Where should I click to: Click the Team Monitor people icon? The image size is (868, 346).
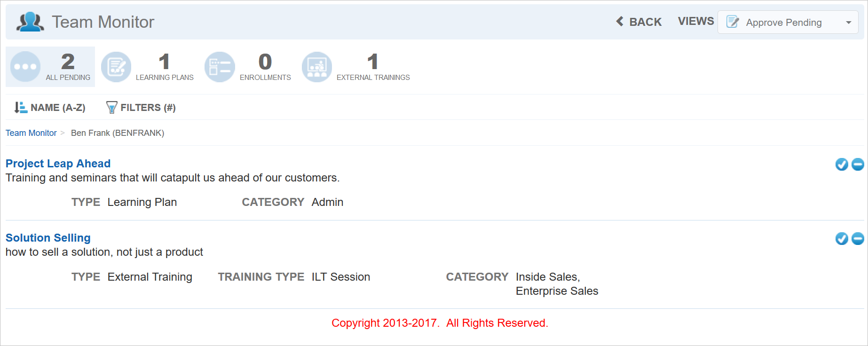pos(30,22)
